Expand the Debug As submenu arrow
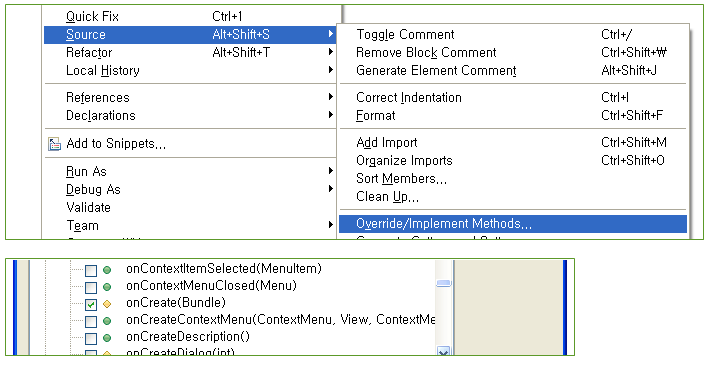 [x=331, y=189]
